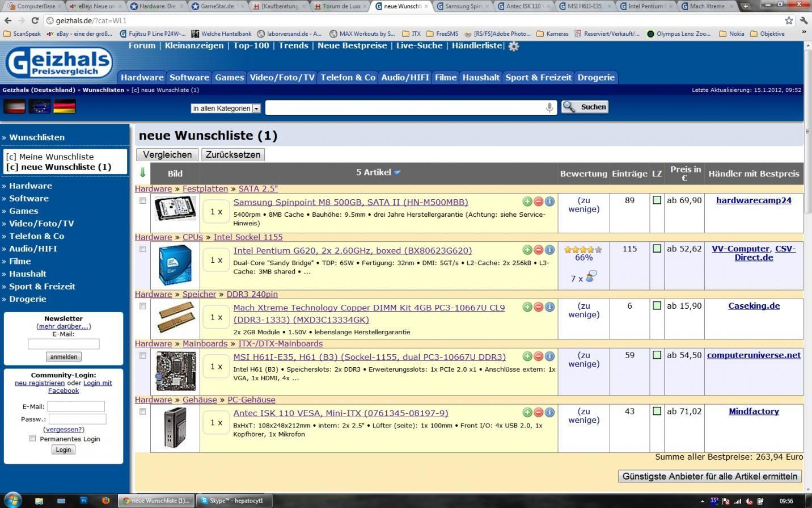Tick the checkbox for MSI H61I-E35

143,356
